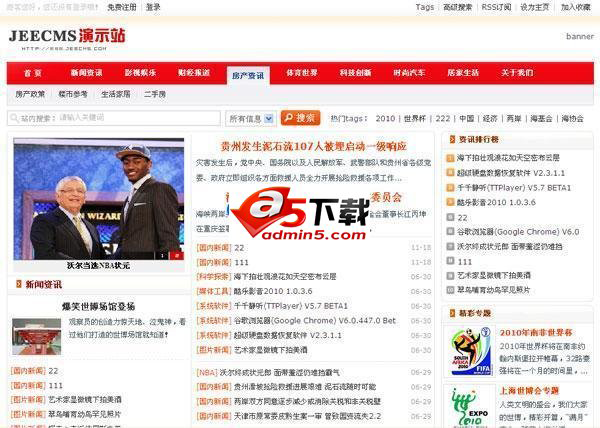
Task: Open 翠鸟哺育幼鸟罕见照片 in ranking list
Action: (494, 290)
